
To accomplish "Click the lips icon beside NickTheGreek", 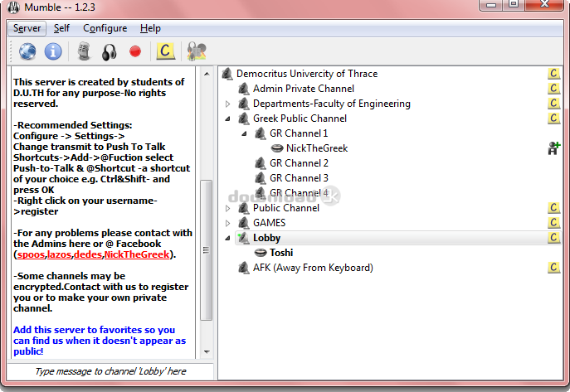I will (277, 148).
